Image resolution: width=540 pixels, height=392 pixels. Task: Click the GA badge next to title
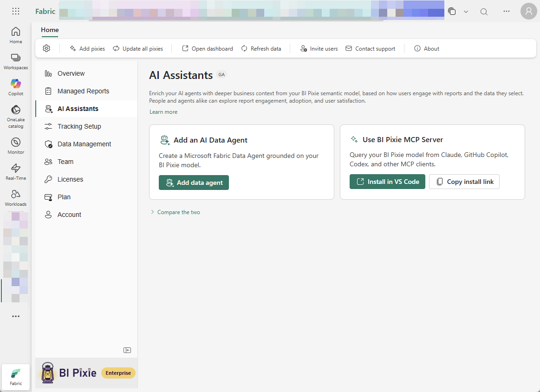(x=221, y=75)
